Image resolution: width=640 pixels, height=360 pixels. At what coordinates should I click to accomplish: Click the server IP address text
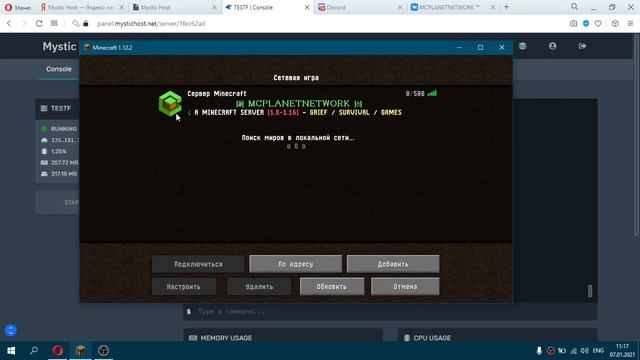pos(64,140)
